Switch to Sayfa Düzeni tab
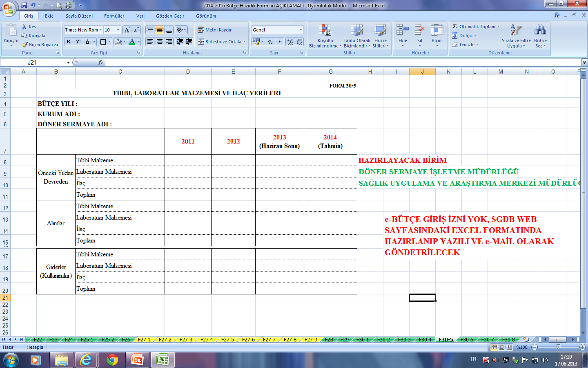The image size is (588, 368). pyautogui.click(x=79, y=16)
